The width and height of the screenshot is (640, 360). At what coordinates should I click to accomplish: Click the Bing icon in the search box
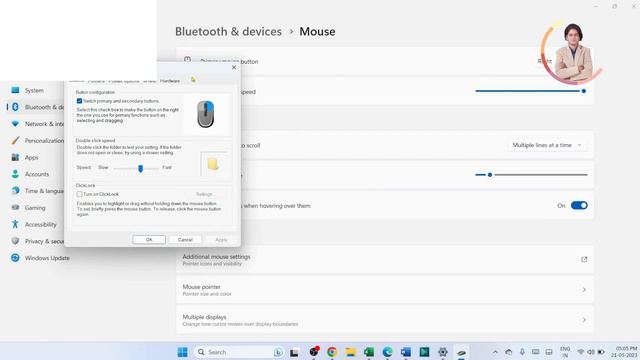coord(278,352)
